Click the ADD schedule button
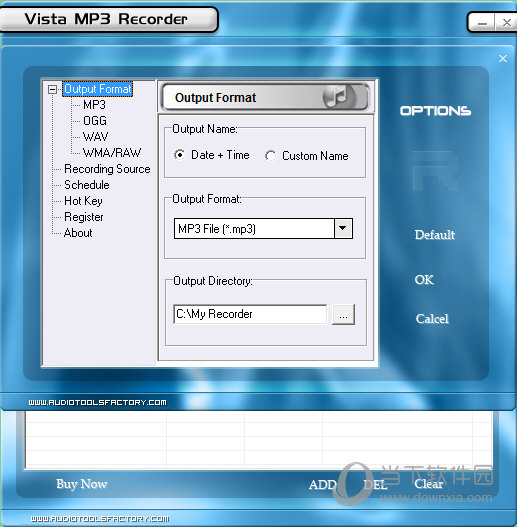Image resolution: width=517 pixels, height=527 pixels. [x=323, y=485]
